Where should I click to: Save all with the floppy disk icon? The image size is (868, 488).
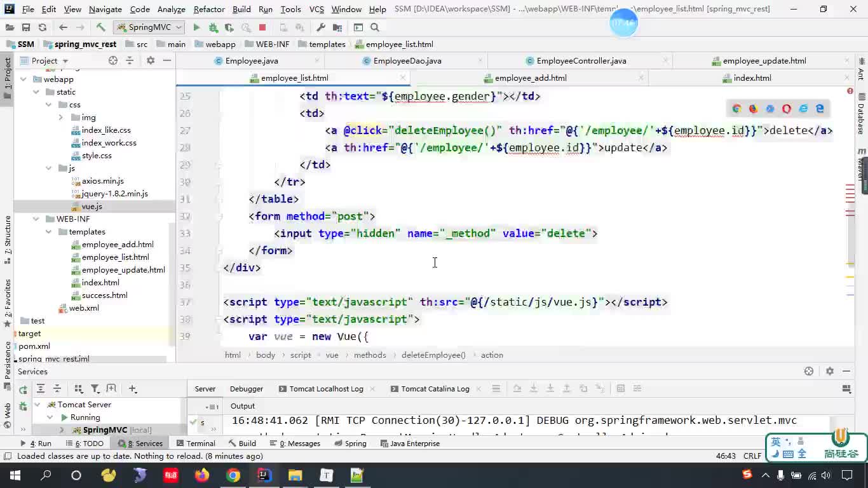pos(26,27)
